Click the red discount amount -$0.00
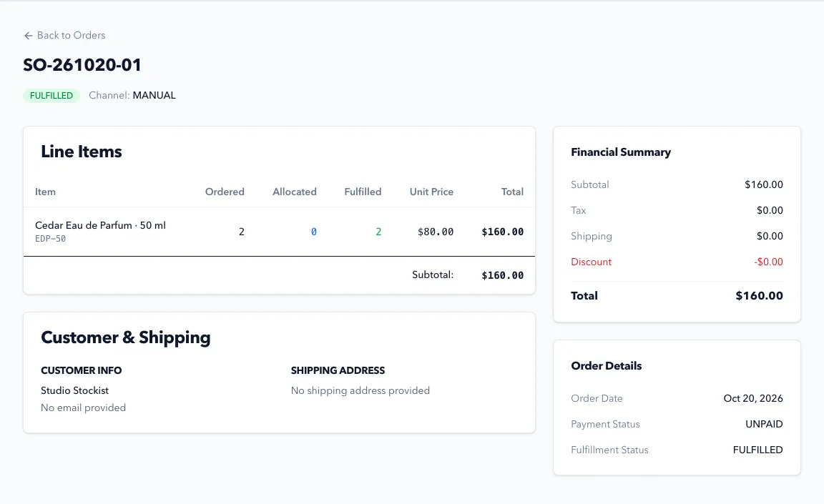 tap(768, 262)
